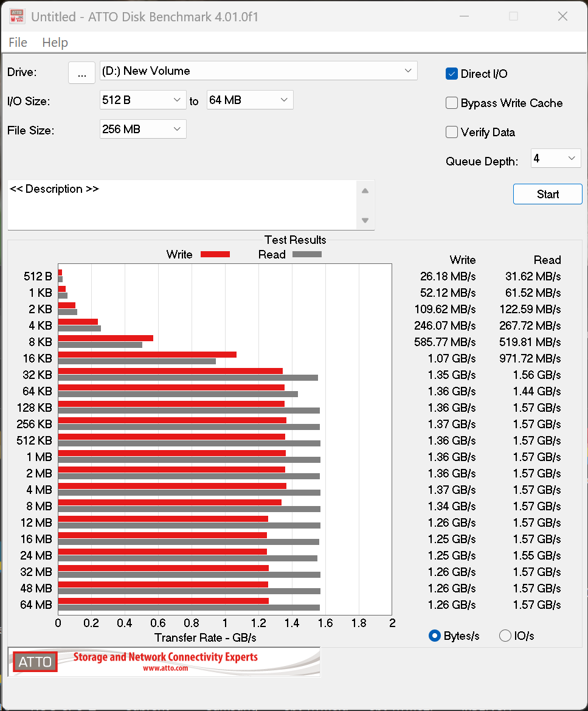Screen dimensions: 588x711
Task: Switch results to IO/s view
Action: click(505, 636)
